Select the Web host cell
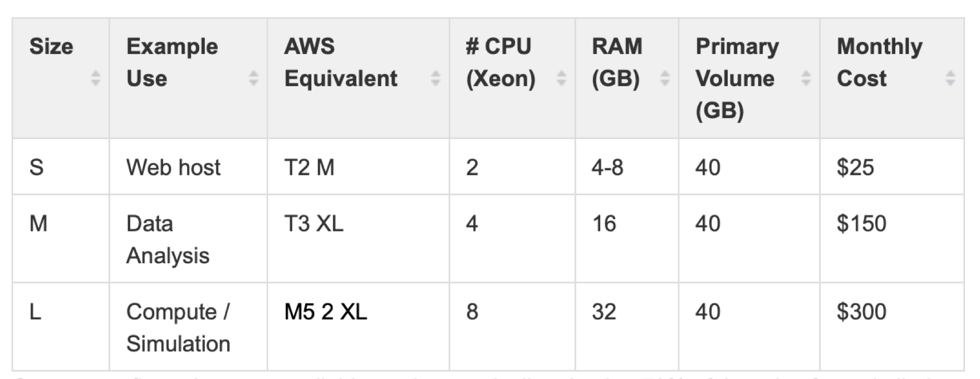Image resolution: width=980 pixels, height=379 pixels. click(x=173, y=168)
